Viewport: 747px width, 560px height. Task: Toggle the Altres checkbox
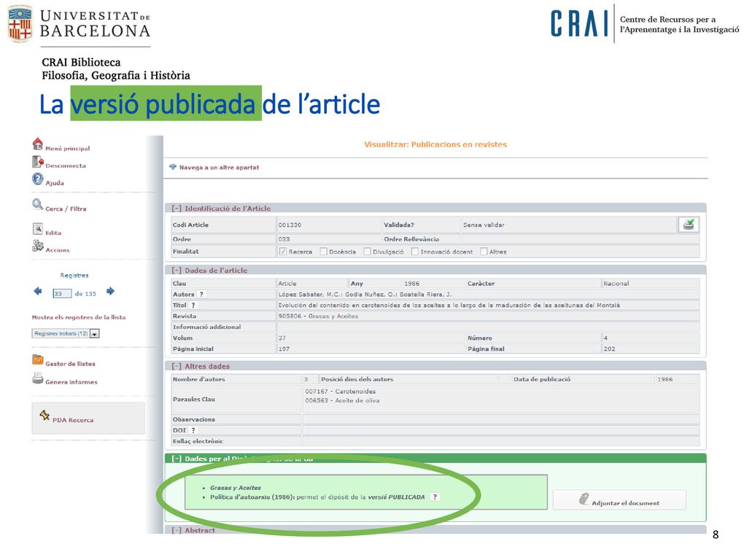484,252
